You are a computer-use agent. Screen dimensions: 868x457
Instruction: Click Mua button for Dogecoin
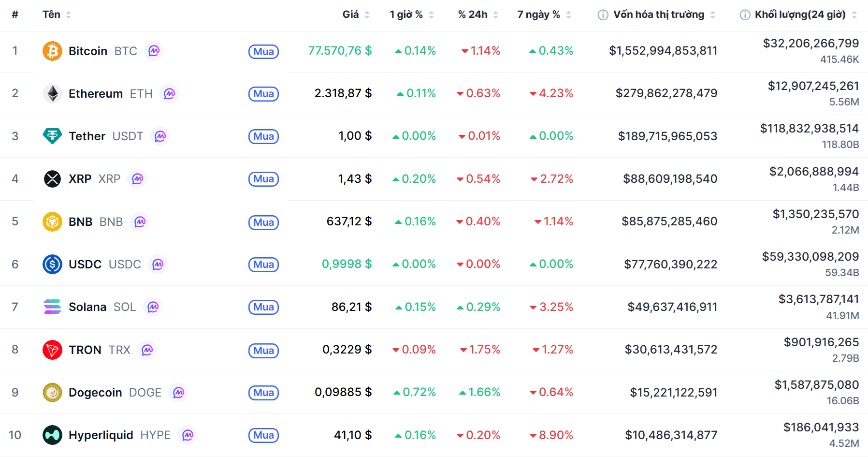click(263, 393)
